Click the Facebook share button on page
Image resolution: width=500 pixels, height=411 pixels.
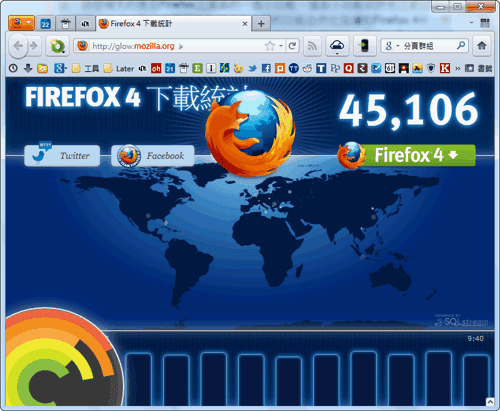[153, 155]
